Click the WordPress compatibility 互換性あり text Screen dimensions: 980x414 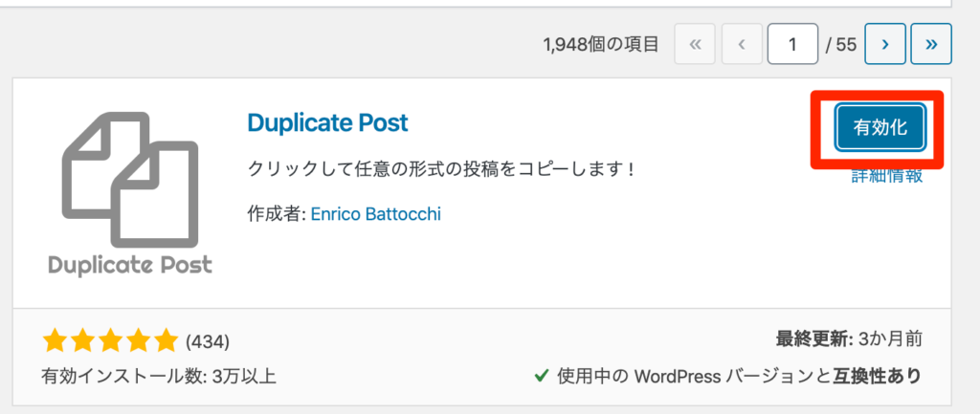740,376
